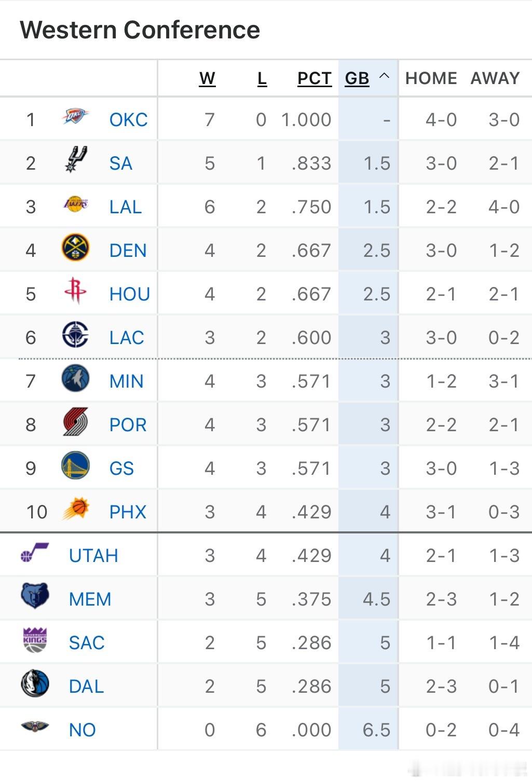
Task: Open the LAC team page link
Action: [127, 338]
